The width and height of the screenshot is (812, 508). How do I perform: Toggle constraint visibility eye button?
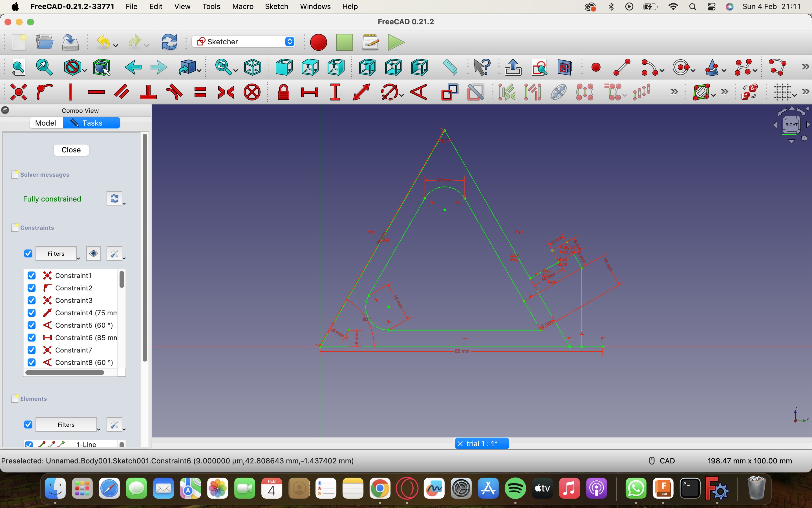click(94, 254)
